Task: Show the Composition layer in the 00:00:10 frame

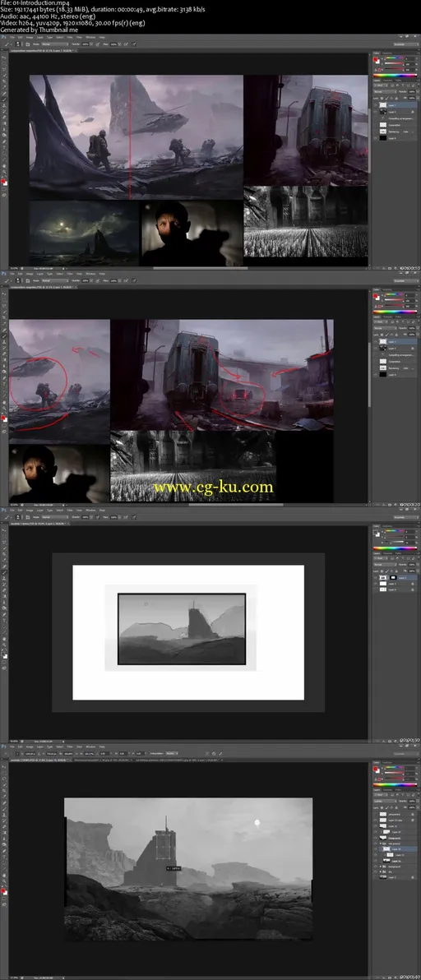Action: pyautogui.click(x=376, y=125)
